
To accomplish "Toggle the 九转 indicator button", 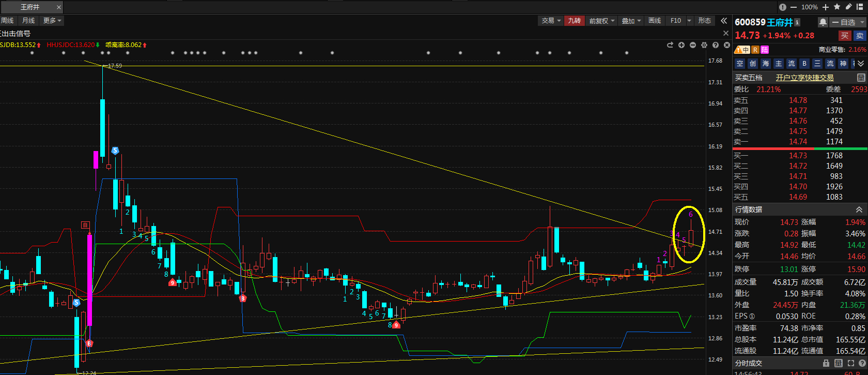I will click(574, 21).
